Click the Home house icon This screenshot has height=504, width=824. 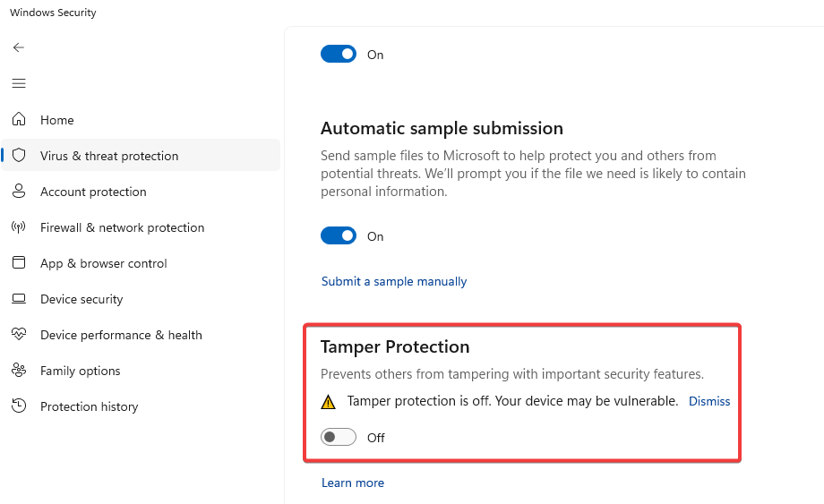point(19,120)
